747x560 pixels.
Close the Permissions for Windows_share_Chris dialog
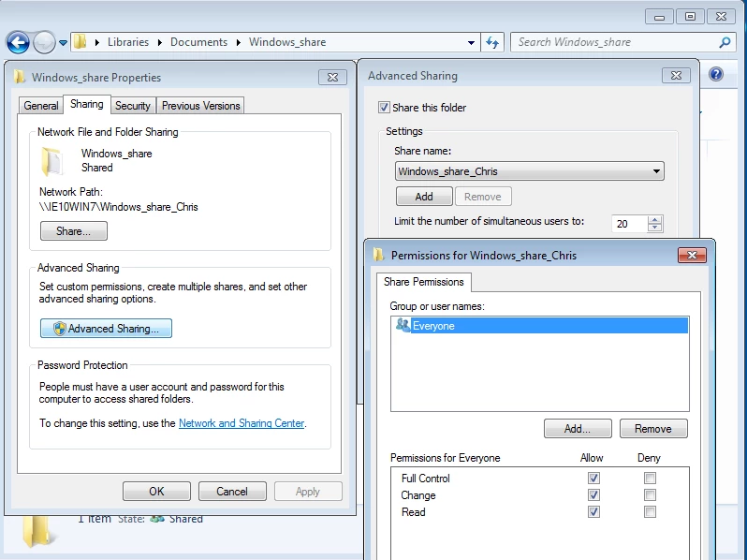coord(692,255)
